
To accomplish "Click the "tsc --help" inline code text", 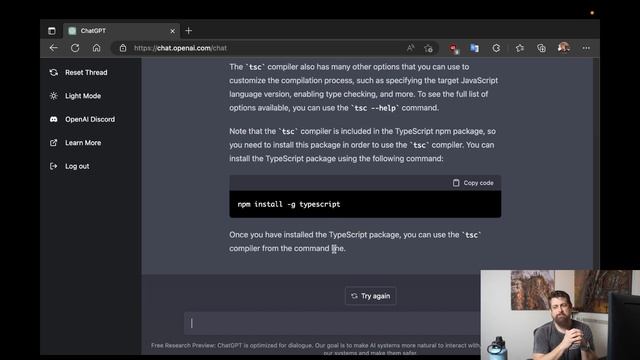I will click(x=375, y=108).
